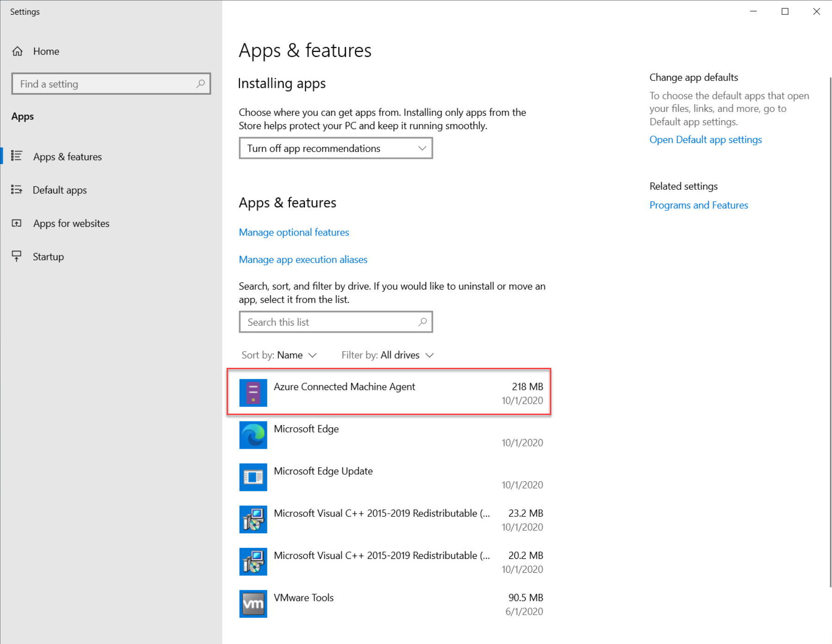Focus the Search this list field
This screenshot has height=644, width=832.
(x=336, y=322)
